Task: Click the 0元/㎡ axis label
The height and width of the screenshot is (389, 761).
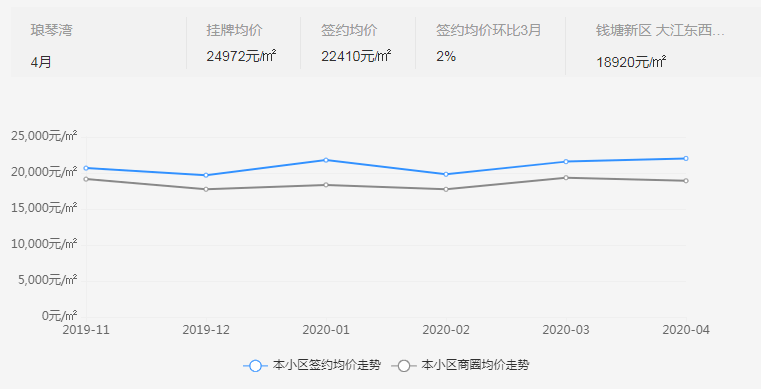Action: click(x=59, y=316)
